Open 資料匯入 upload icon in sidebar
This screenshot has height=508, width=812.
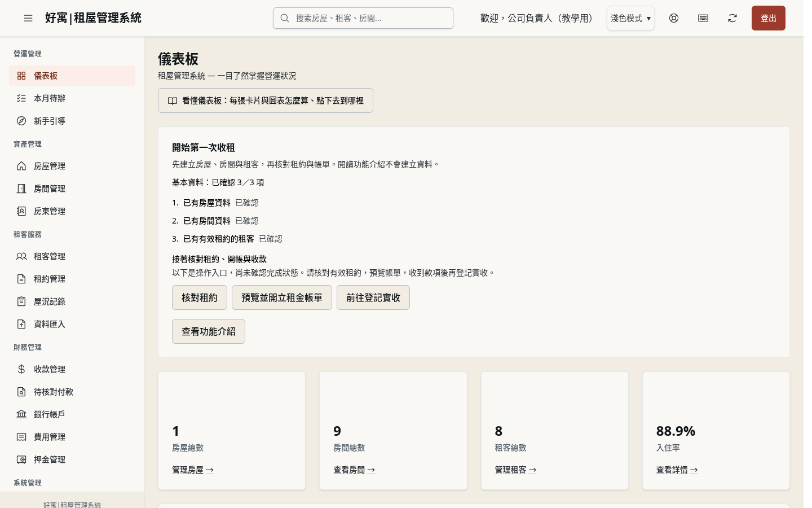[21, 324]
